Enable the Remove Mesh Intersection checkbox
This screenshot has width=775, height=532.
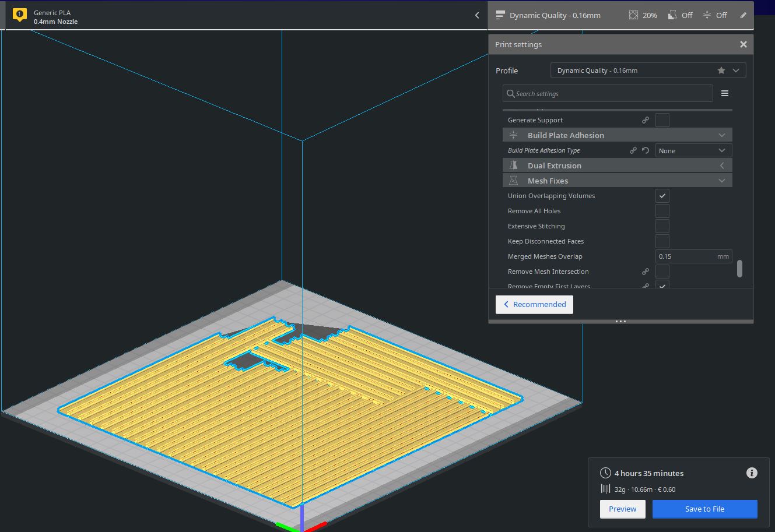pos(662,272)
